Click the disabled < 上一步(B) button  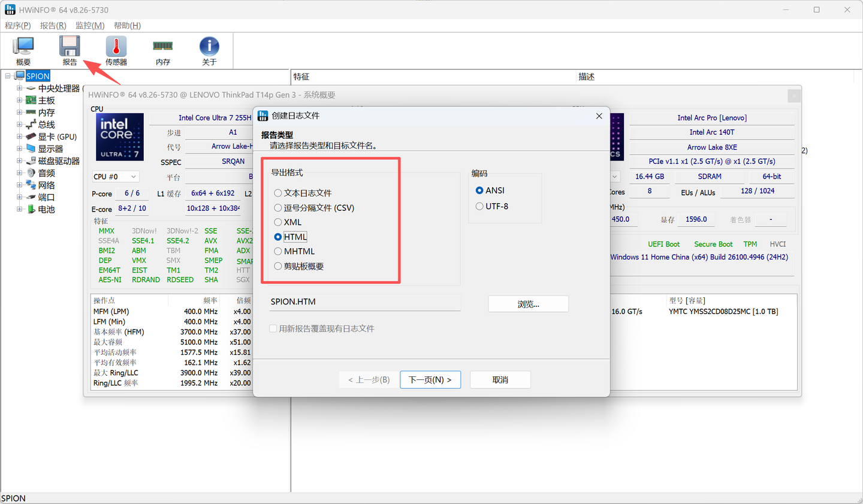pos(369,379)
